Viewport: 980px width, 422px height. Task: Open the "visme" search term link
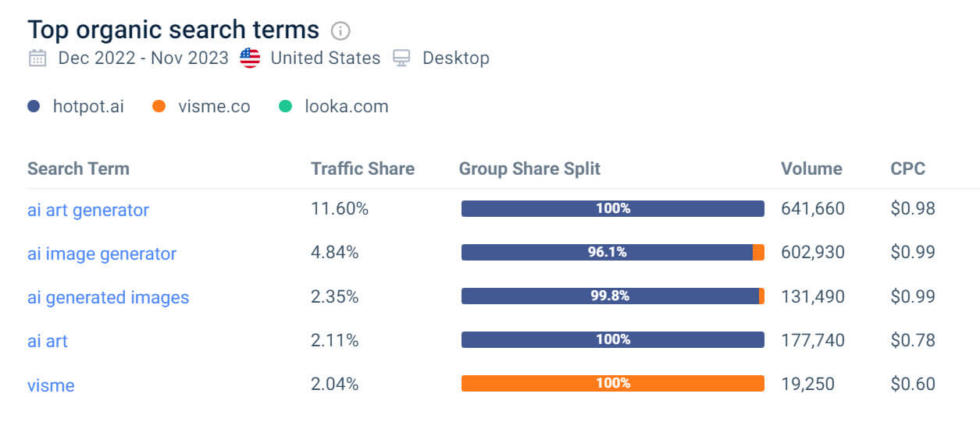[51, 385]
